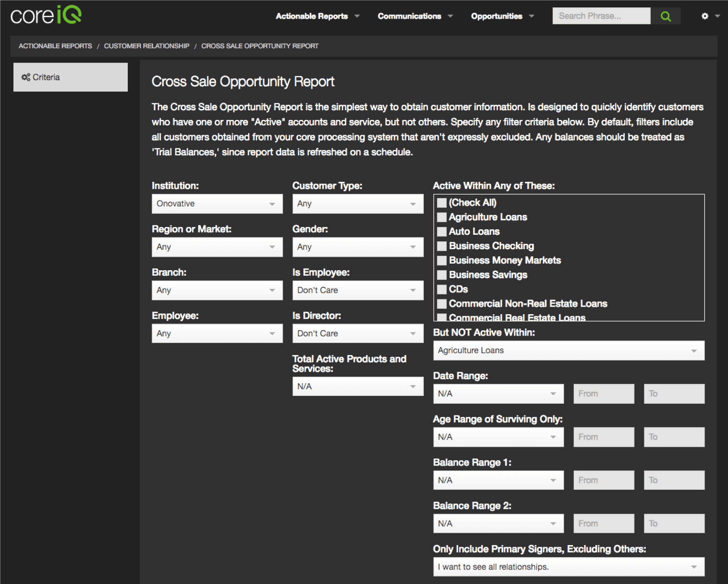This screenshot has height=584, width=728.
Task: Click the coreiQ logo
Action: tap(46, 16)
